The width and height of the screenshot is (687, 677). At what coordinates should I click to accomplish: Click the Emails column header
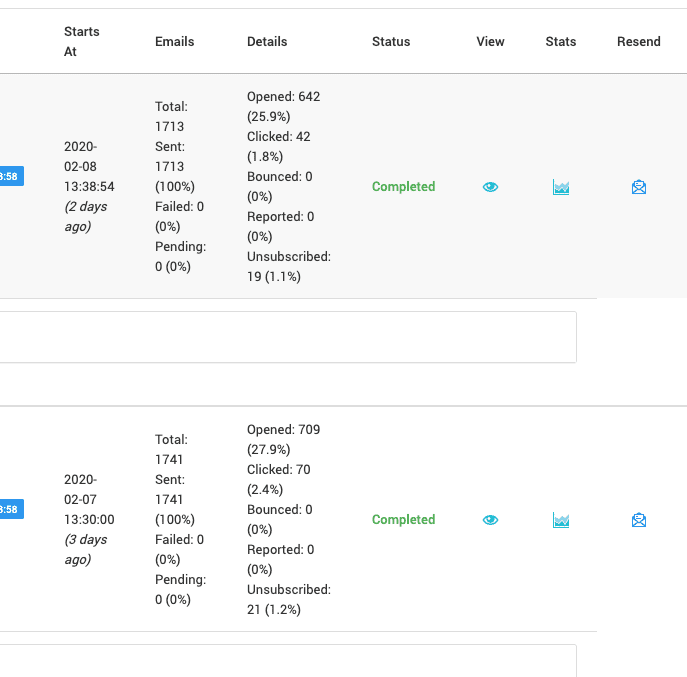[x=174, y=41]
